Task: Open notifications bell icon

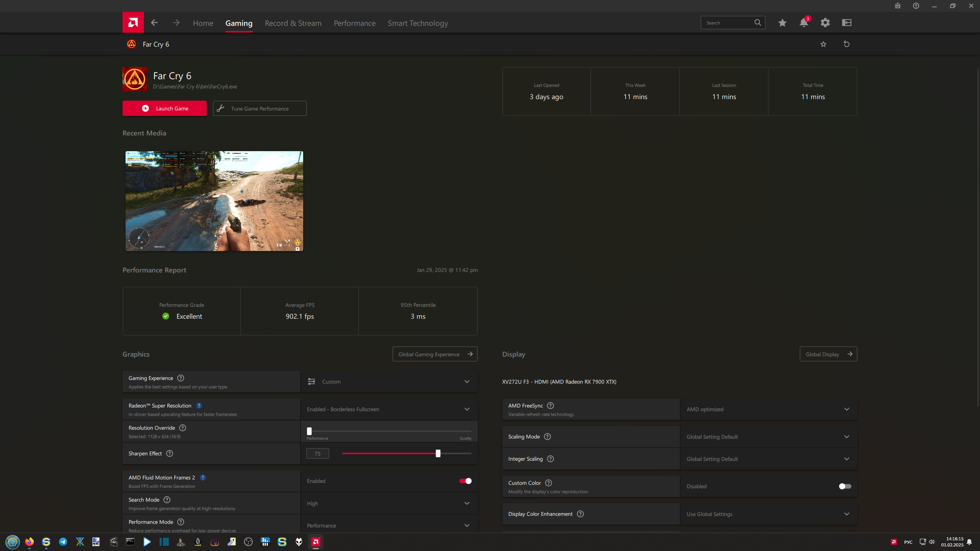Action: tap(804, 23)
